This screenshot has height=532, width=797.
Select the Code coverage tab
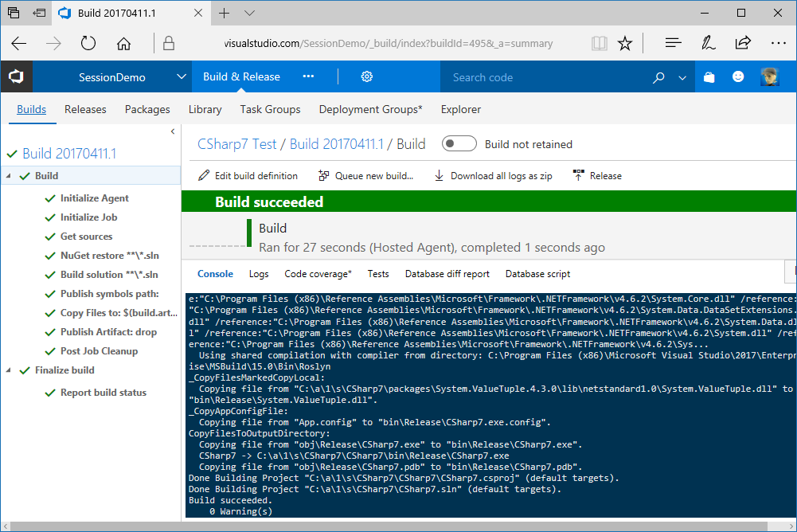tap(318, 274)
